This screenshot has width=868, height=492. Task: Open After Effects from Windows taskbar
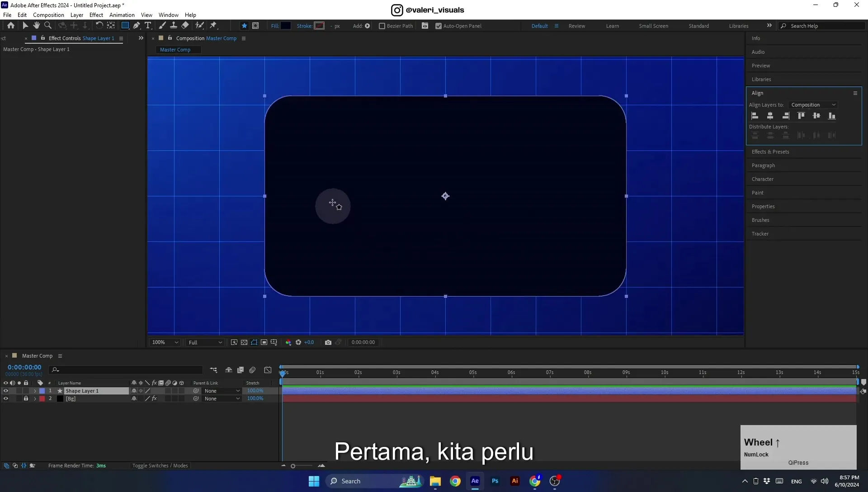tap(475, 481)
